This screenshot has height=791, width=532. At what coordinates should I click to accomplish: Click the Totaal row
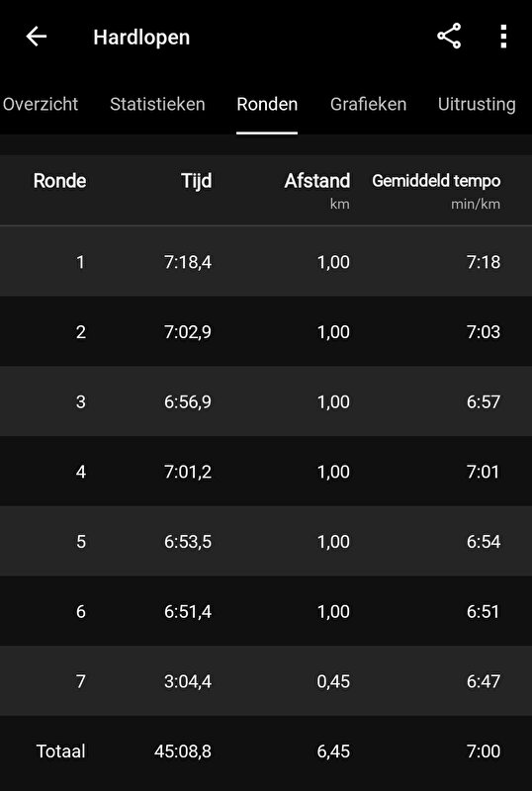266,751
